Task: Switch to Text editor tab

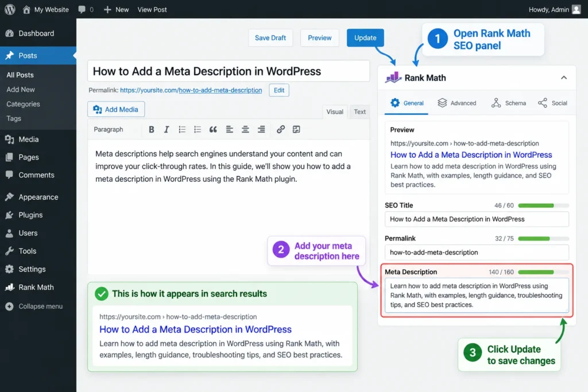Action: tap(359, 112)
